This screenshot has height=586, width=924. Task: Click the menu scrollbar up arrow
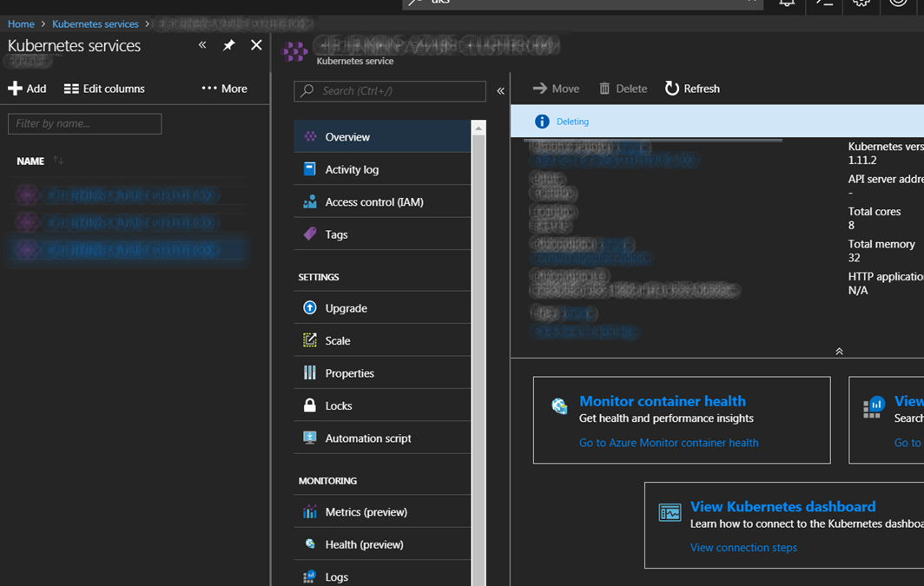coord(478,128)
